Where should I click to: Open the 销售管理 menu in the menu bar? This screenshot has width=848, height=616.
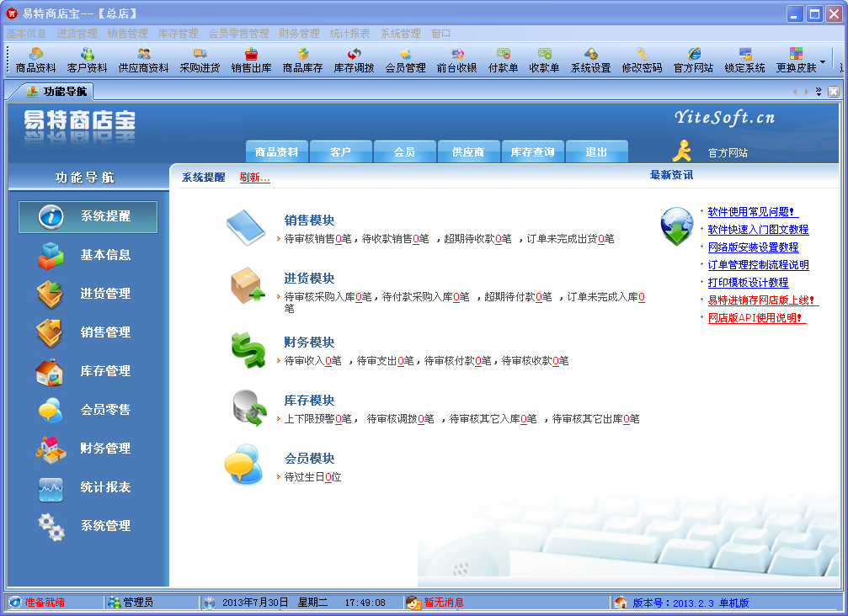[x=127, y=34]
